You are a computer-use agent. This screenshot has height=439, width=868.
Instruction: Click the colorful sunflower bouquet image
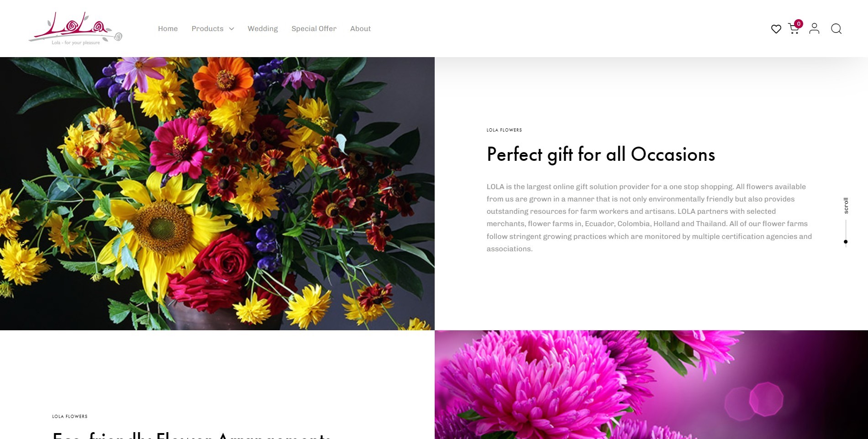(217, 194)
